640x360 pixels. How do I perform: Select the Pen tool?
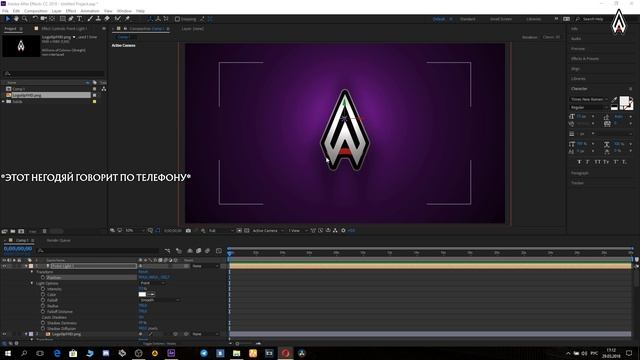click(x=71, y=19)
